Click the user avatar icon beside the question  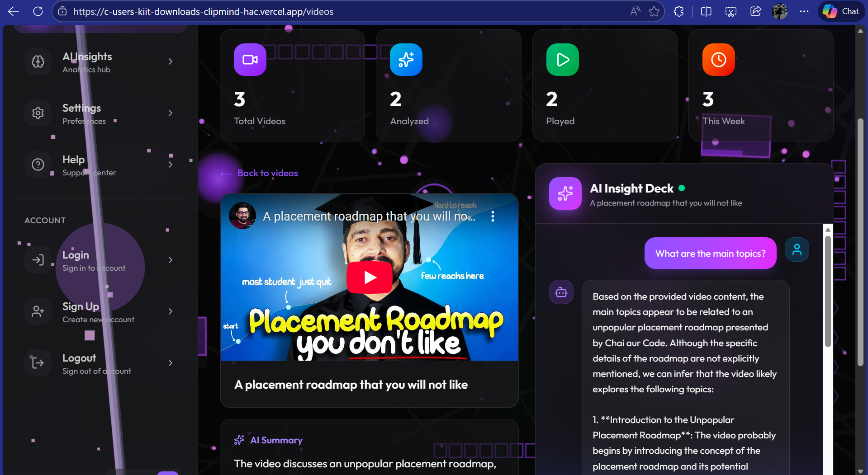[797, 249]
